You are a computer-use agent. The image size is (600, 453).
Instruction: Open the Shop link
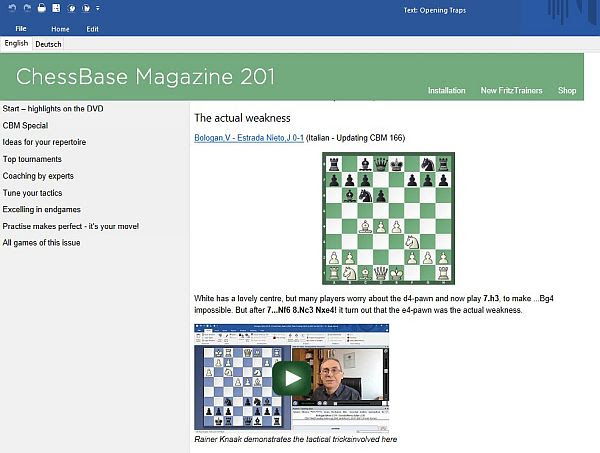[567, 91]
